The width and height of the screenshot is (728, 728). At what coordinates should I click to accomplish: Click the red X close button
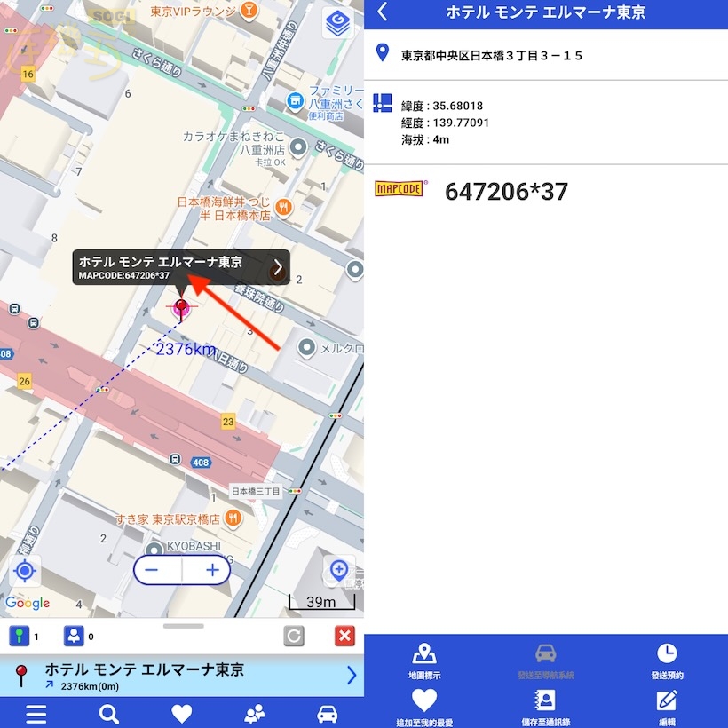345,636
